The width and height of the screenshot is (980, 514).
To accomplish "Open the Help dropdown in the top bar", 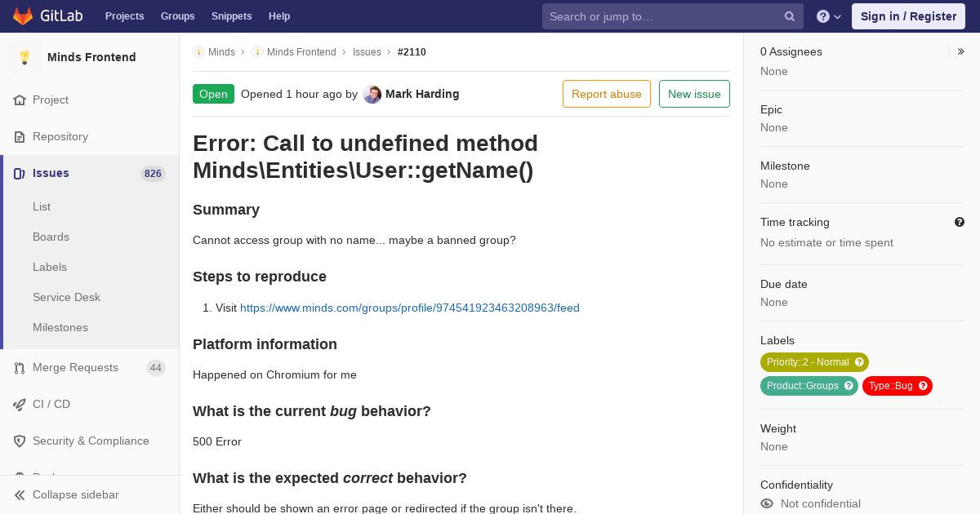I will tap(829, 16).
